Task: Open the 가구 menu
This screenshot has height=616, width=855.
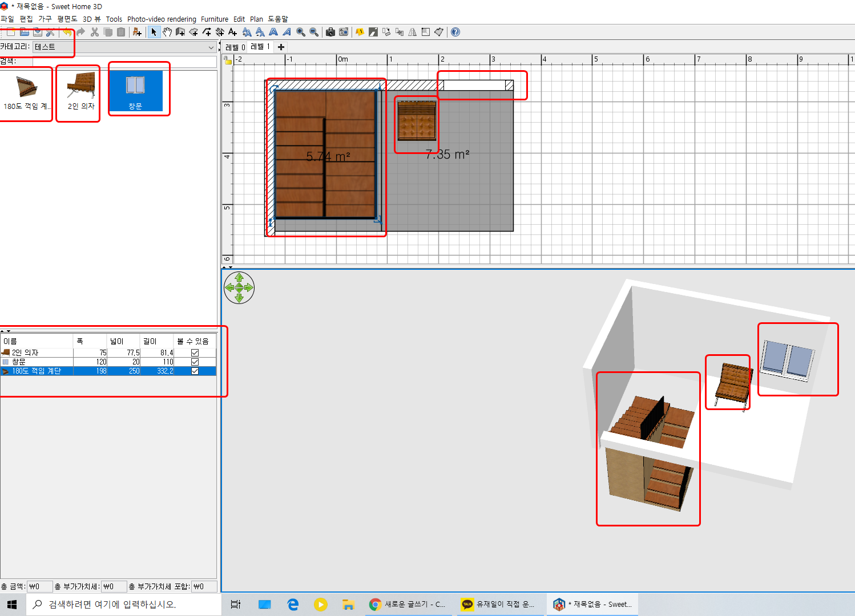Action: 45,19
